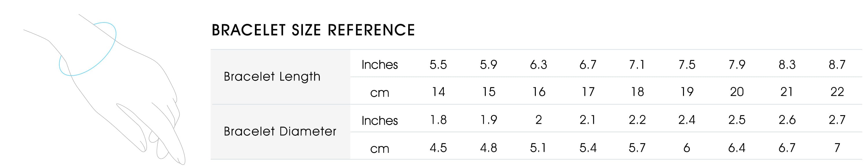Select the 7.1 inches length value
Image resolution: width=868 pixels, height=166 pixels.
tap(637, 64)
